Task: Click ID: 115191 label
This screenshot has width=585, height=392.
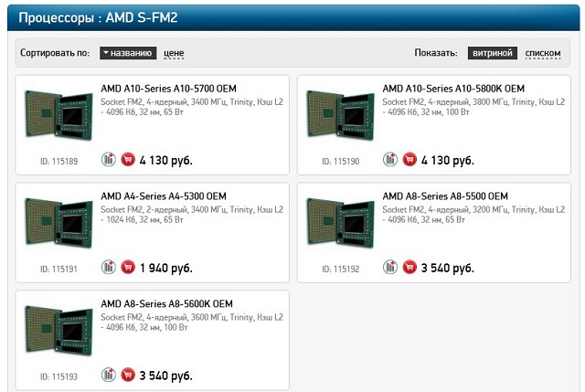Action: (58, 269)
